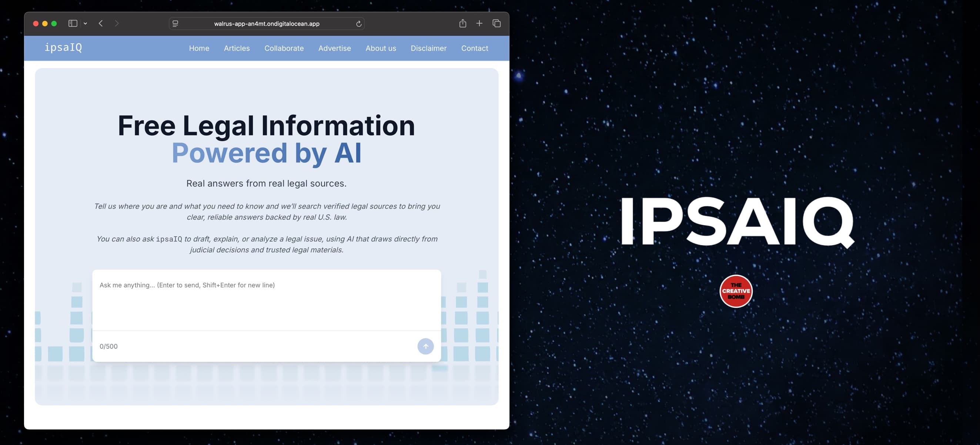Click the share icon in the toolbar
The image size is (980, 445).
pyautogui.click(x=463, y=23)
